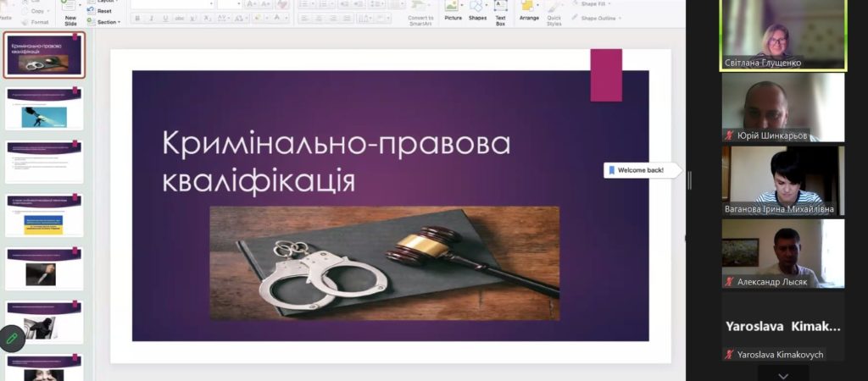Toggle Bold formatting
This screenshot has width=868, height=381.
click(x=138, y=19)
